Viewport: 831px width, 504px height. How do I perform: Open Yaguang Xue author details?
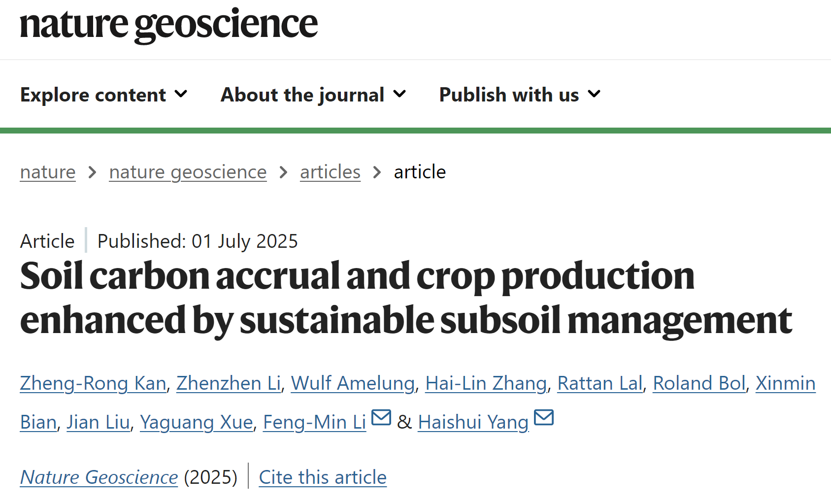tap(196, 422)
